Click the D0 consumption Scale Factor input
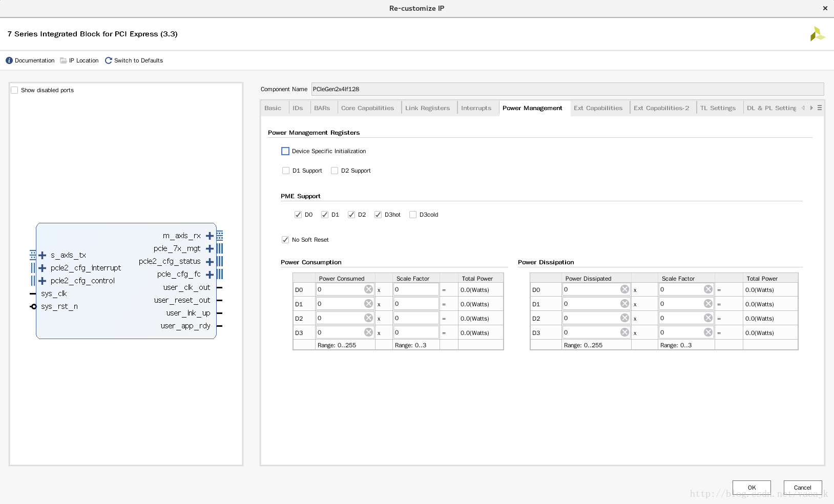834x504 pixels. pos(416,289)
